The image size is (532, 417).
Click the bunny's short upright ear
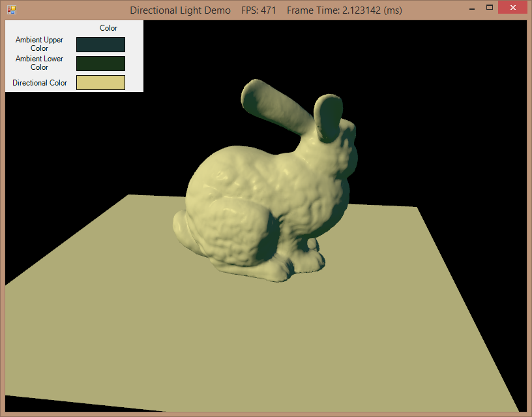pos(327,116)
